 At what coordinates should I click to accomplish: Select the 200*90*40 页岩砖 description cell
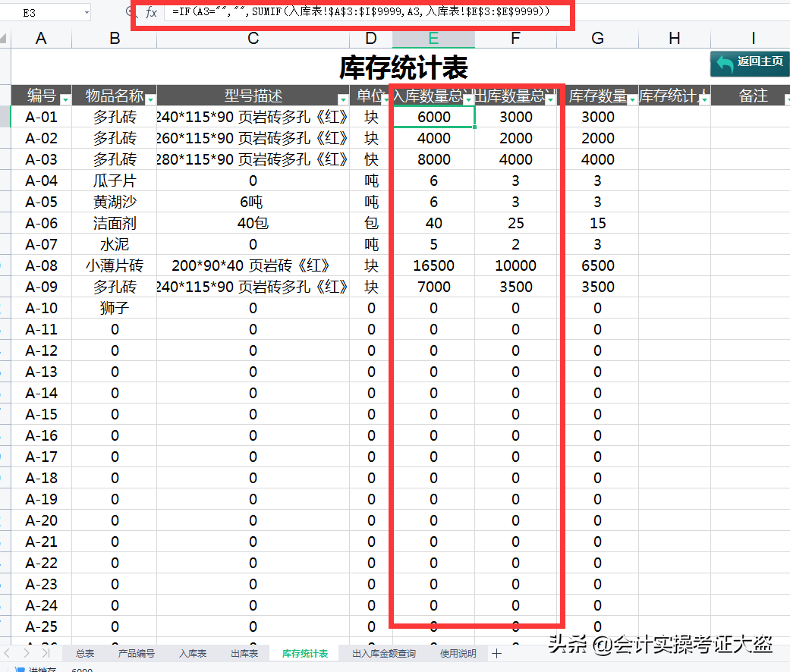click(x=253, y=265)
